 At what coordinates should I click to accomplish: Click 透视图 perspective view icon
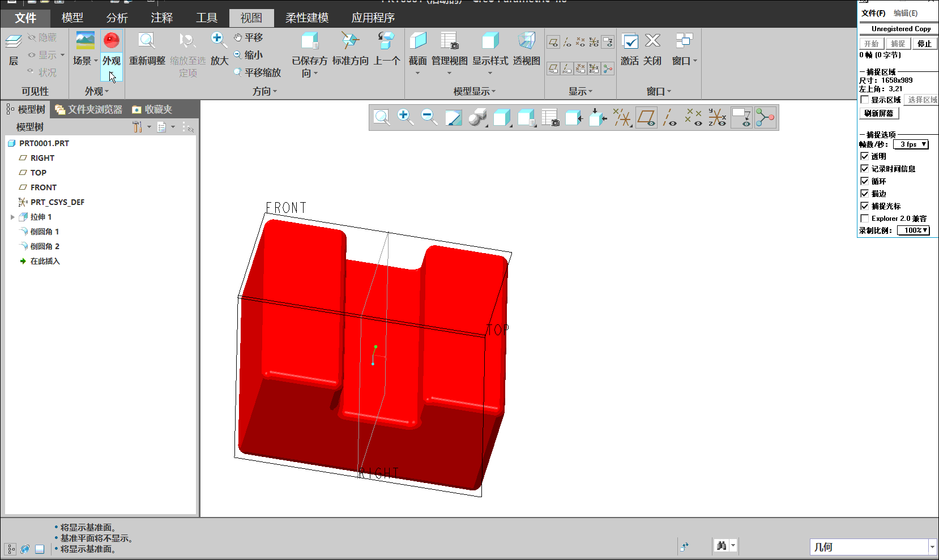pyautogui.click(x=527, y=40)
